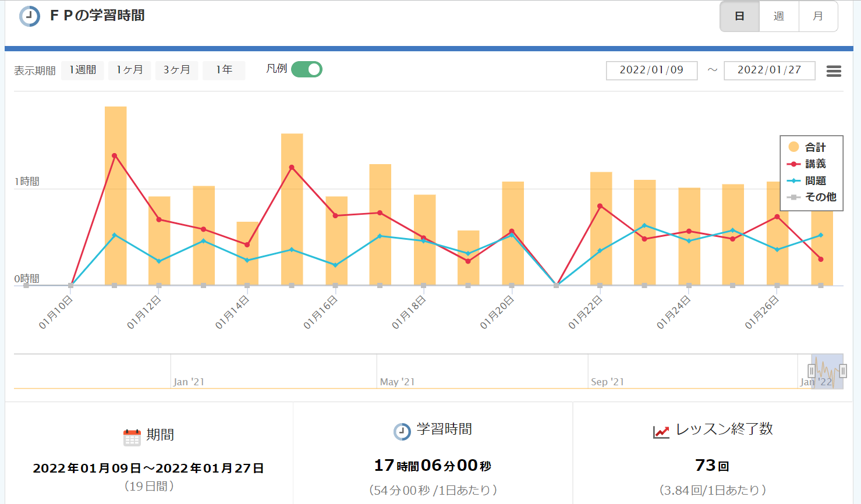Screen dimensions: 861x504
Task: Click the clock icon beside FPの学習時間
Action: (x=30, y=16)
